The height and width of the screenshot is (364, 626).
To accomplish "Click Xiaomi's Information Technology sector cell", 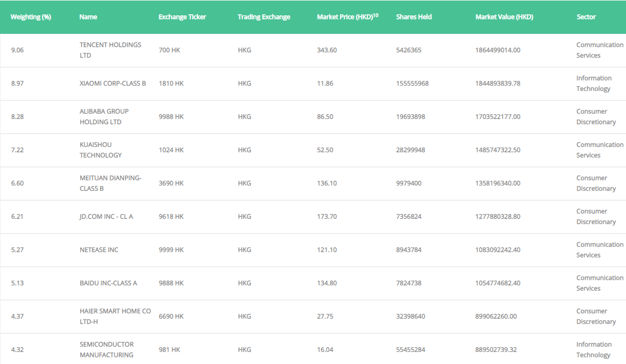I will [x=594, y=83].
